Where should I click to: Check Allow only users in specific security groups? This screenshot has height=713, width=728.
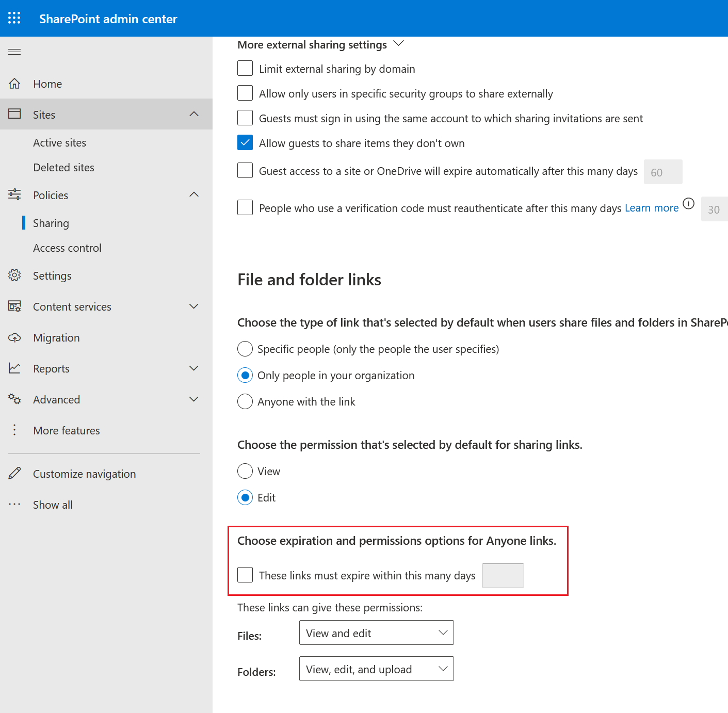coord(245,93)
